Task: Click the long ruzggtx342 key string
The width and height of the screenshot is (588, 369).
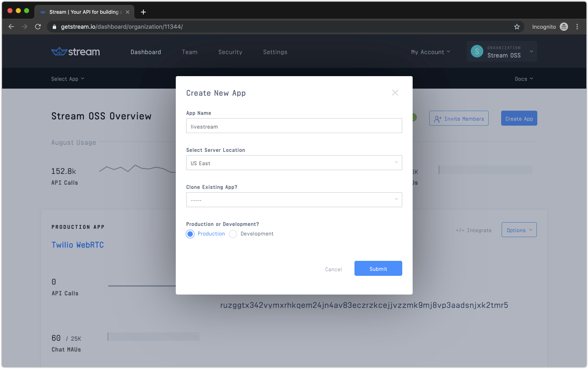Action: click(364, 305)
